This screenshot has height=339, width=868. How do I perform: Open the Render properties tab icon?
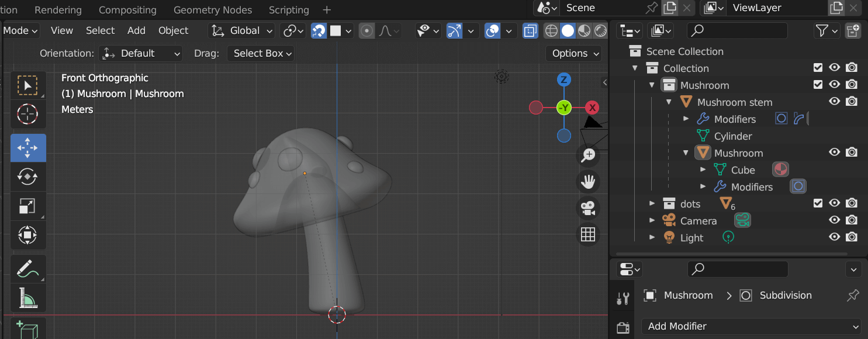coord(623,327)
